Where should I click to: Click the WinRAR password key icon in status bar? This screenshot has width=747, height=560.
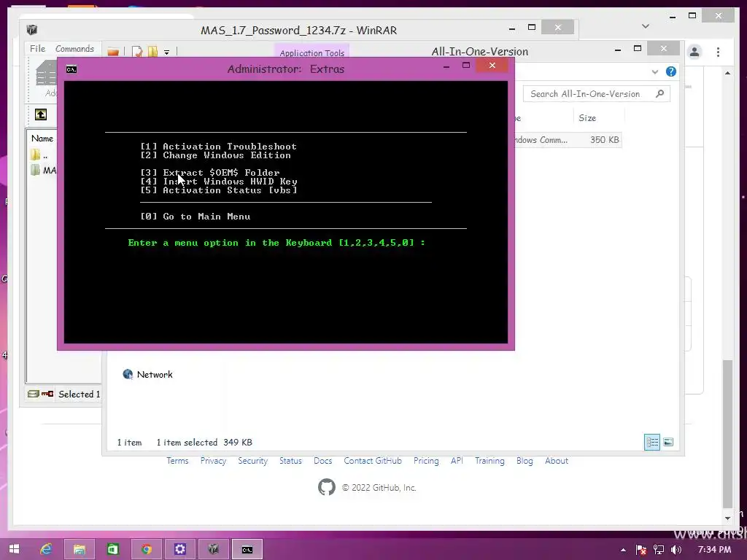[x=47, y=394]
